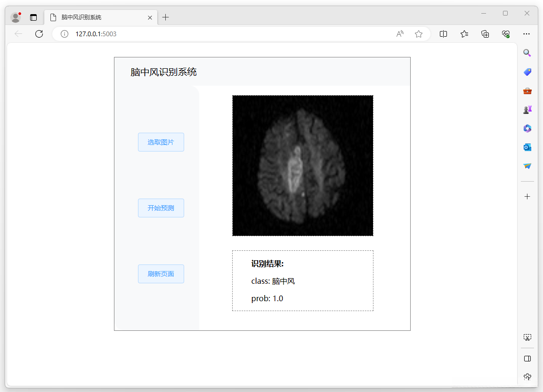Open the Shopping sidebar pane
Screen dimensions: 543x392
click(527, 72)
